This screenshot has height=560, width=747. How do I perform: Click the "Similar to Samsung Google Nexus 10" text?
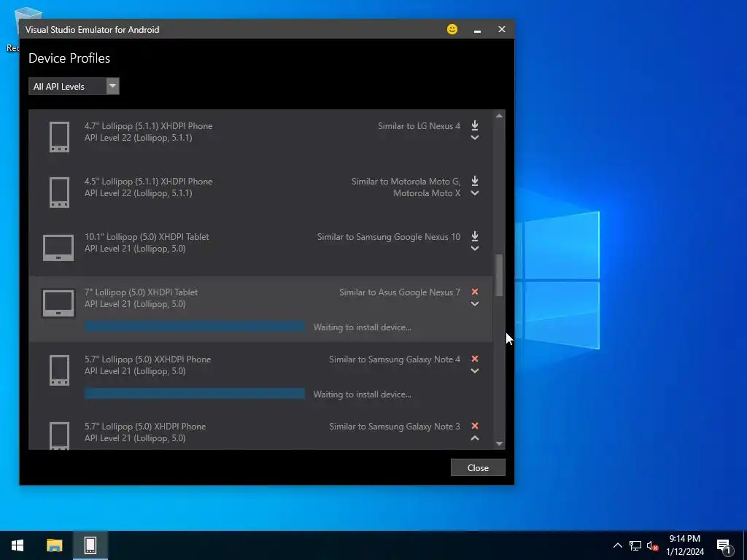[389, 237]
